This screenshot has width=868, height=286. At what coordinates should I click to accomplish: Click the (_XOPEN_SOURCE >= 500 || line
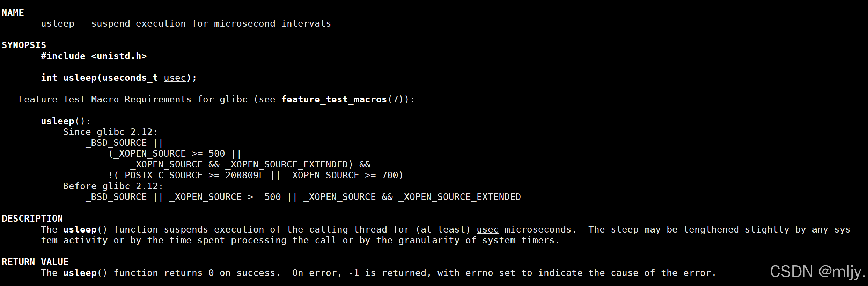tap(175, 153)
